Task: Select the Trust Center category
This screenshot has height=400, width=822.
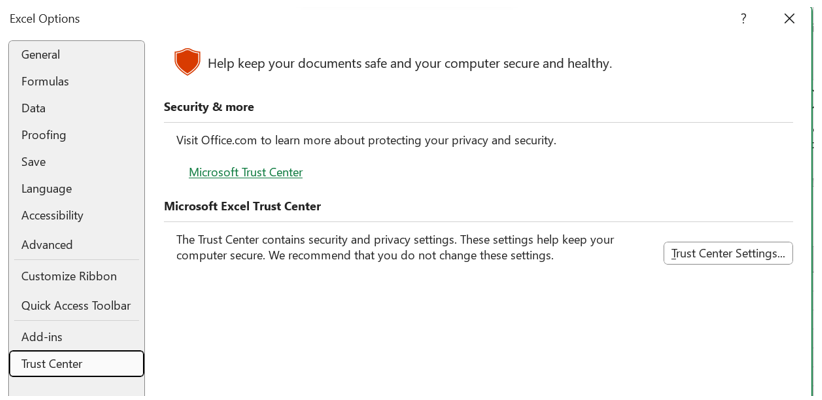Action: [52, 364]
